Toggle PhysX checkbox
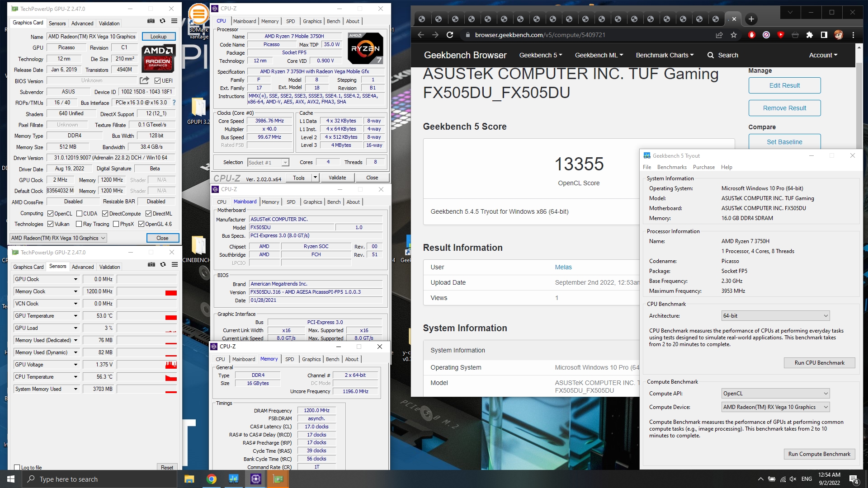Image resolution: width=868 pixels, height=488 pixels. click(116, 224)
